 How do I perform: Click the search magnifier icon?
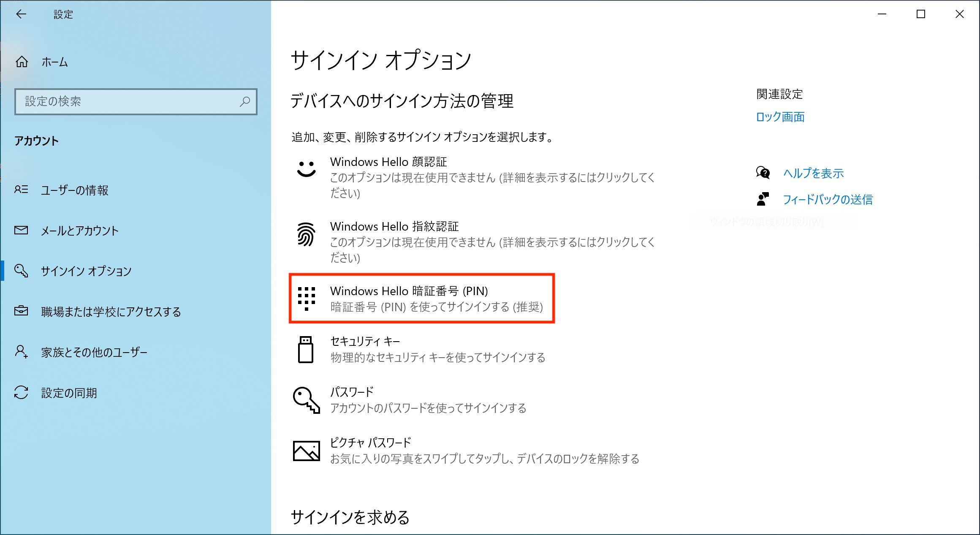245,101
